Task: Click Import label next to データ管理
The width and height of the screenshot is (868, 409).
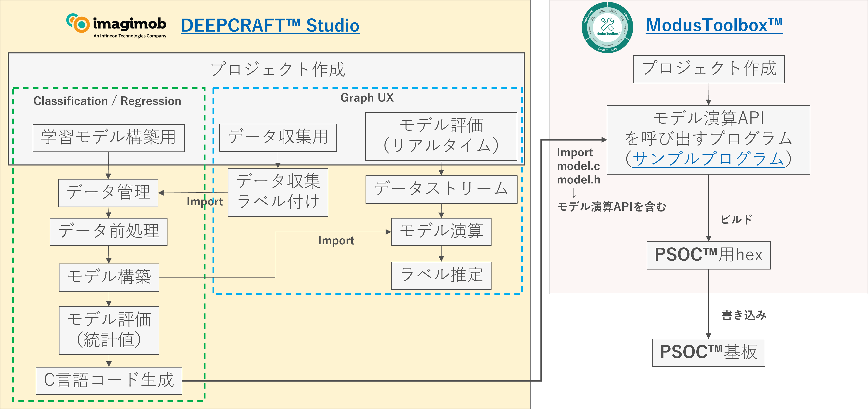Action: point(204,201)
